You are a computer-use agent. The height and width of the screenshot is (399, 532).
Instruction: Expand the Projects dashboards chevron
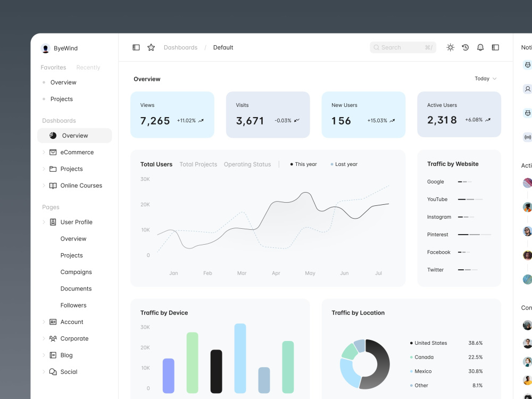click(x=44, y=169)
